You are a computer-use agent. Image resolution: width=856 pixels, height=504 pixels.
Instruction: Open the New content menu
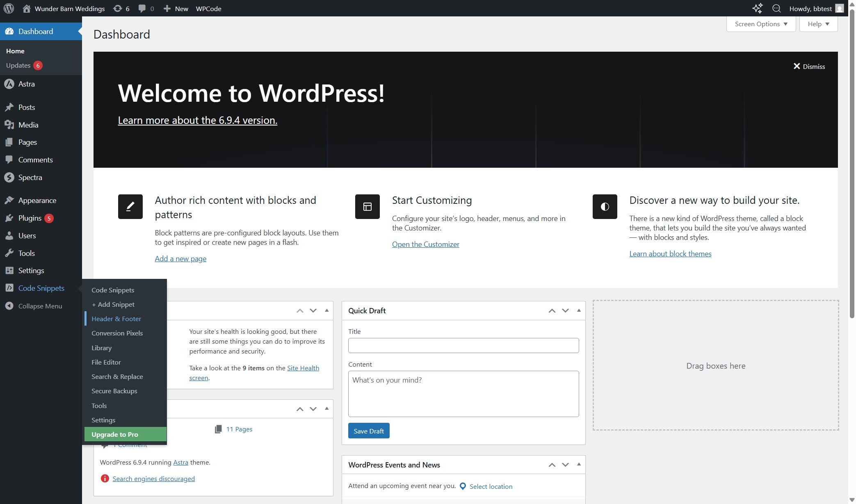pos(176,9)
